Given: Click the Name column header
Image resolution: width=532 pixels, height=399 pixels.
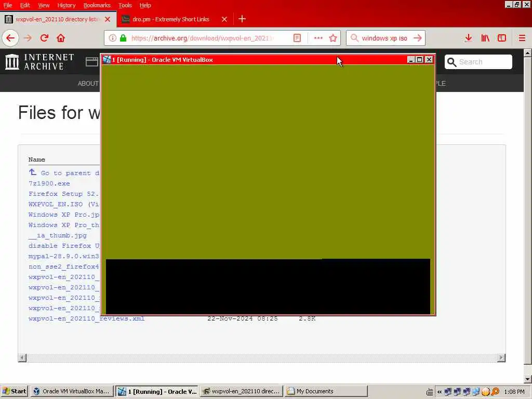Looking at the screenshot, I should (x=37, y=159).
